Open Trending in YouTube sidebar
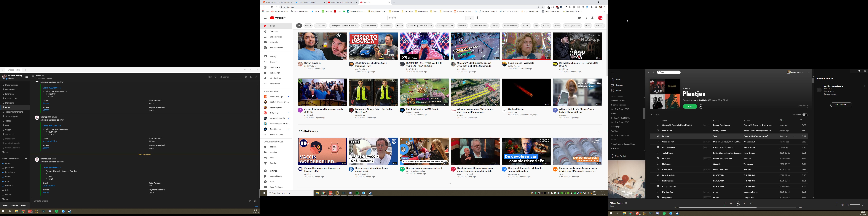 point(274,31)
